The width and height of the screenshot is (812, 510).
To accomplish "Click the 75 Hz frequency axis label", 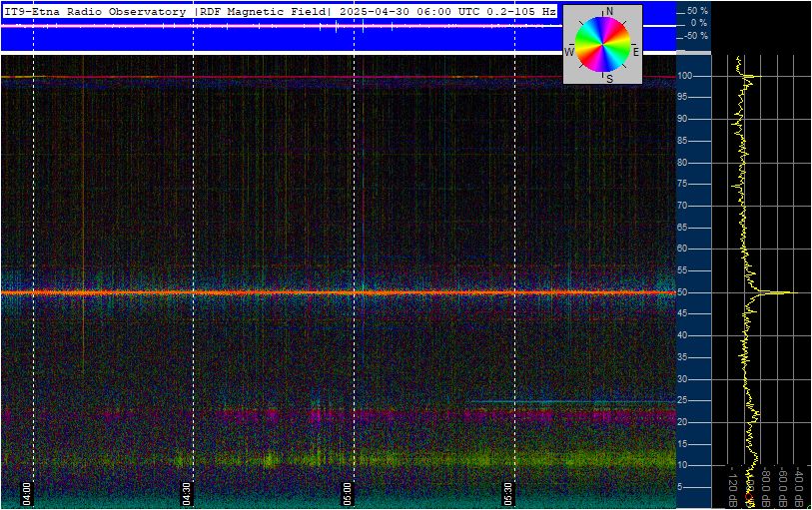I will pos(683,184).
